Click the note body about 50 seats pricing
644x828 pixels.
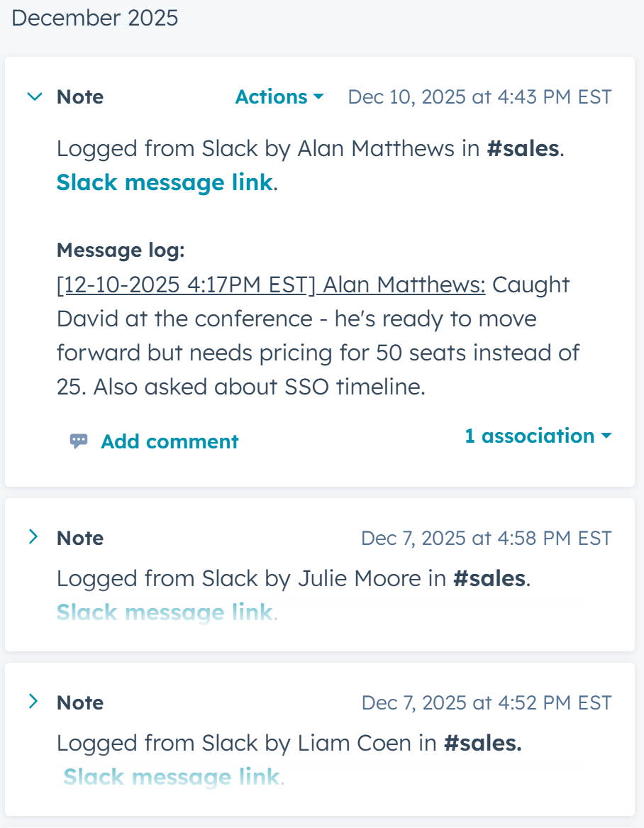[x=318, y=353]
